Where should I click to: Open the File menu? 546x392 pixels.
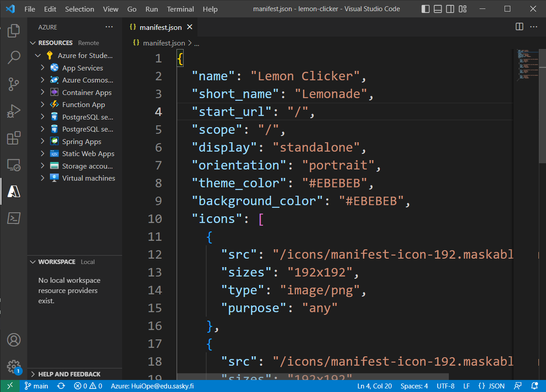coord(30,9)
